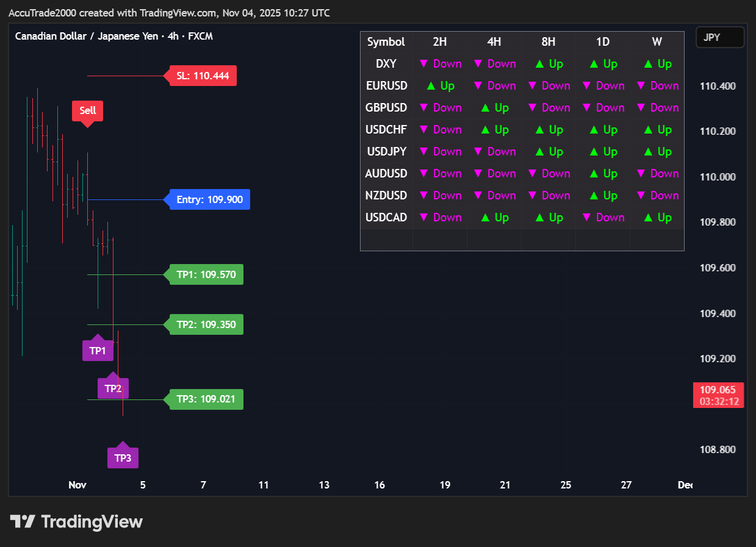The height and width of the screenshot is (547, 756).
Task: Click the USDCAD 1D Down arrow cell
Action: (x=603, y=218)
